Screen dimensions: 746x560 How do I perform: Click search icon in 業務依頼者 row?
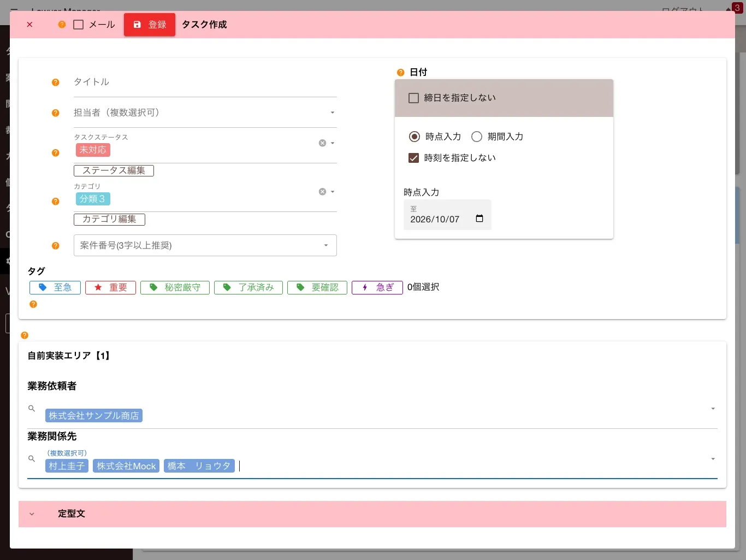32,409
